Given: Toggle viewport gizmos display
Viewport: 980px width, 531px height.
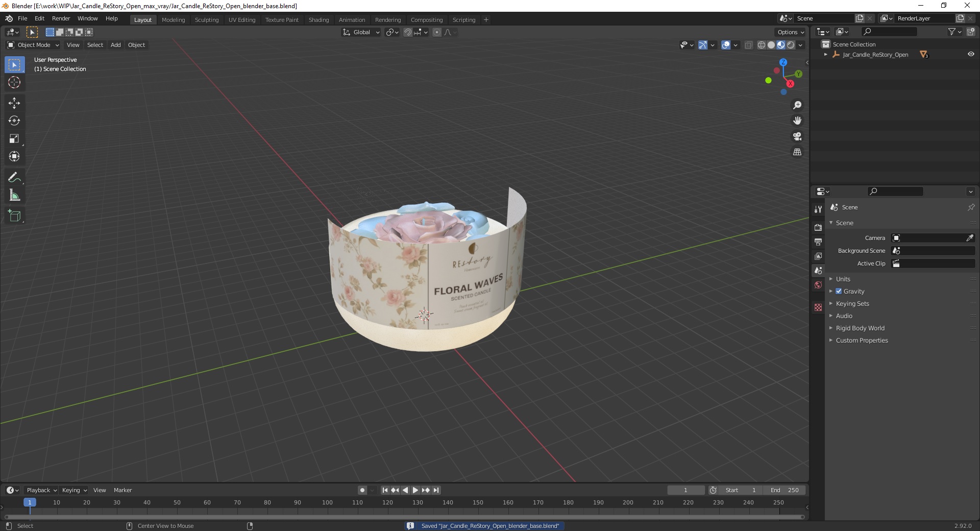Looking at the screenshot, I should pyautogui.click(x=703, y=45).
